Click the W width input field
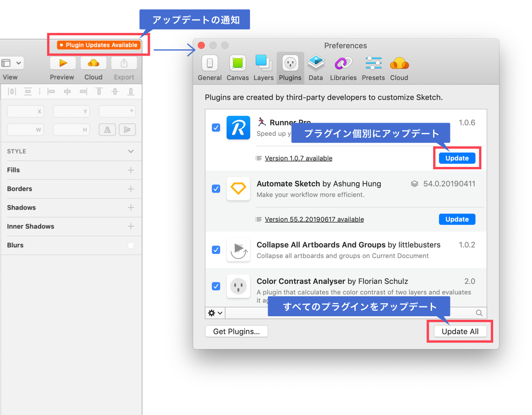 click(26, 130)
